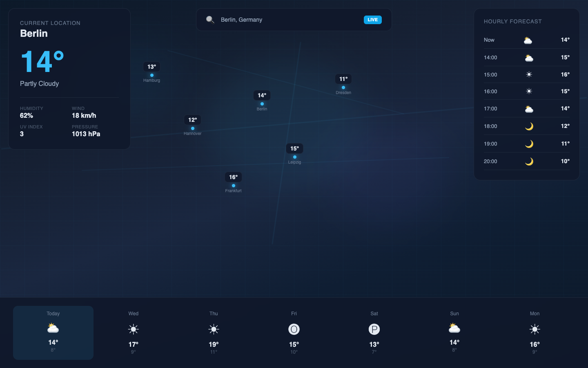
Task: Click the moon icon at 18:00
Action: [x=529, y=126]
